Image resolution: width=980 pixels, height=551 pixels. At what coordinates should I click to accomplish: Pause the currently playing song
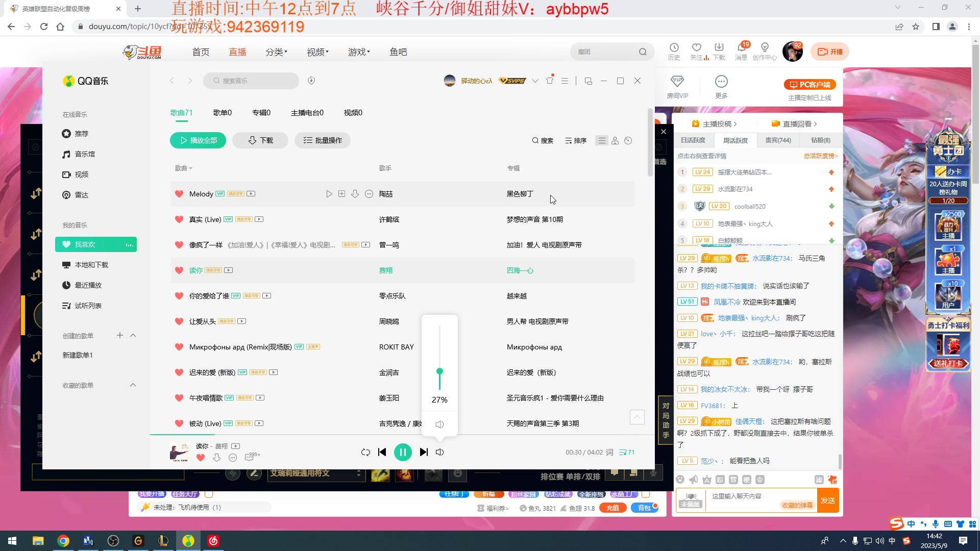coord(403,452)
